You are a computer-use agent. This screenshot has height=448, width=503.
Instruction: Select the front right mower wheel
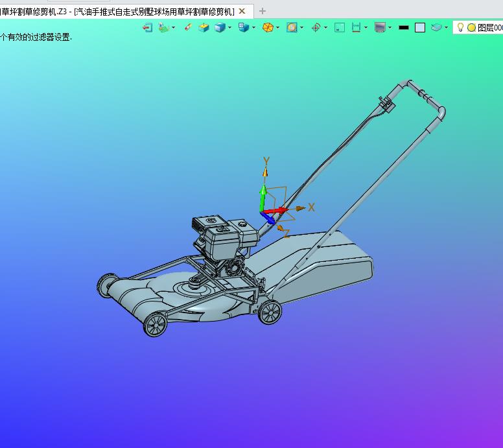156,324
